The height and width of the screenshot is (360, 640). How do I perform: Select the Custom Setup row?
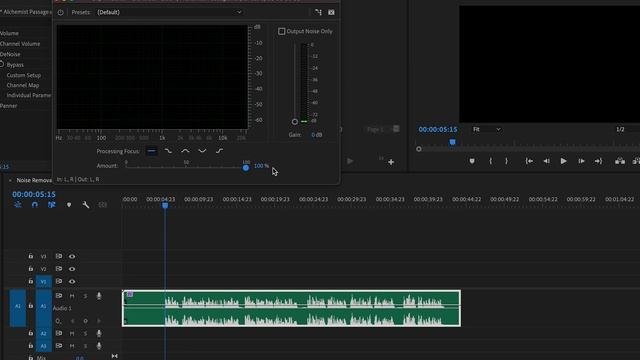tap(24, 76)
